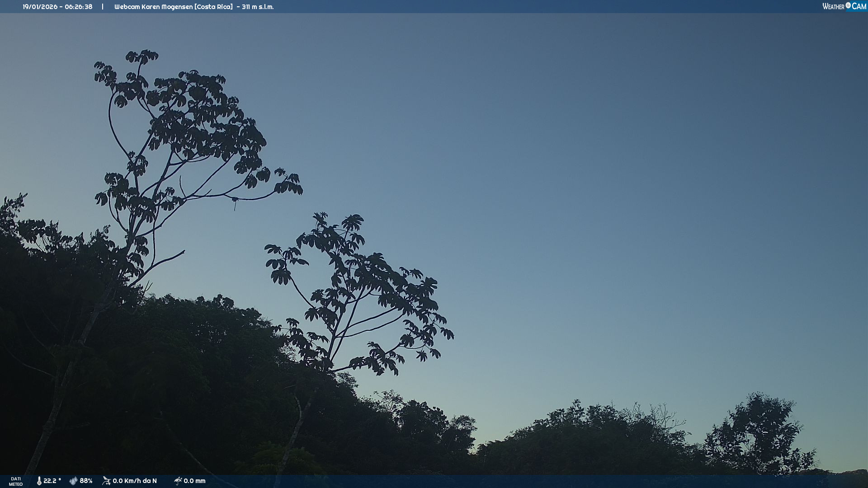This screenshot has width=868, height=488.
Task: Click the 311 m s.l.m. altitude text
Action: tap(258, 7)
